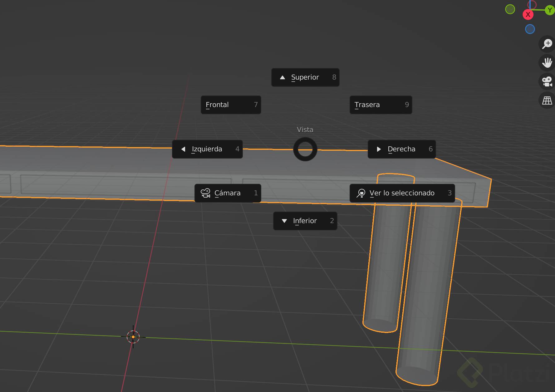Click the pan hand viewport icon
This screenshot has height=392, width=555.
(x=547, y=62)
